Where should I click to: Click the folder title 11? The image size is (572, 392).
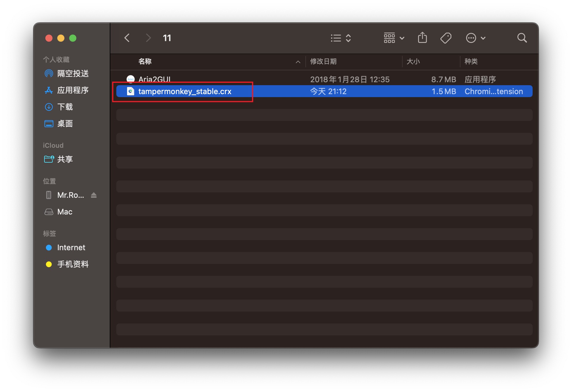click(167, 38)
